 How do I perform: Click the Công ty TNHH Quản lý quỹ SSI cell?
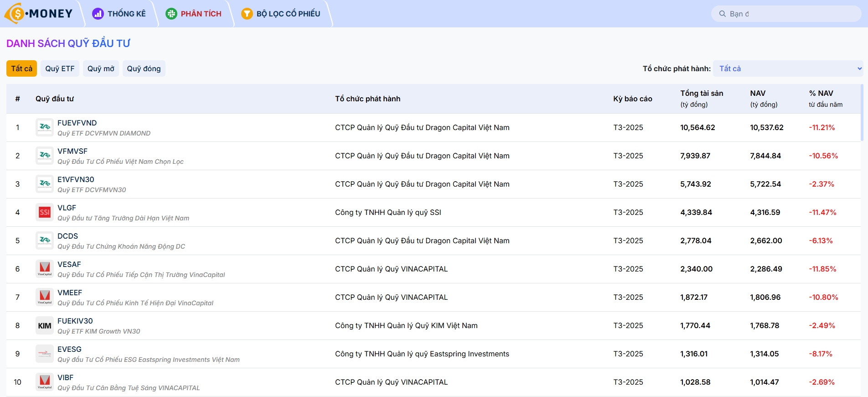[388, 212]
